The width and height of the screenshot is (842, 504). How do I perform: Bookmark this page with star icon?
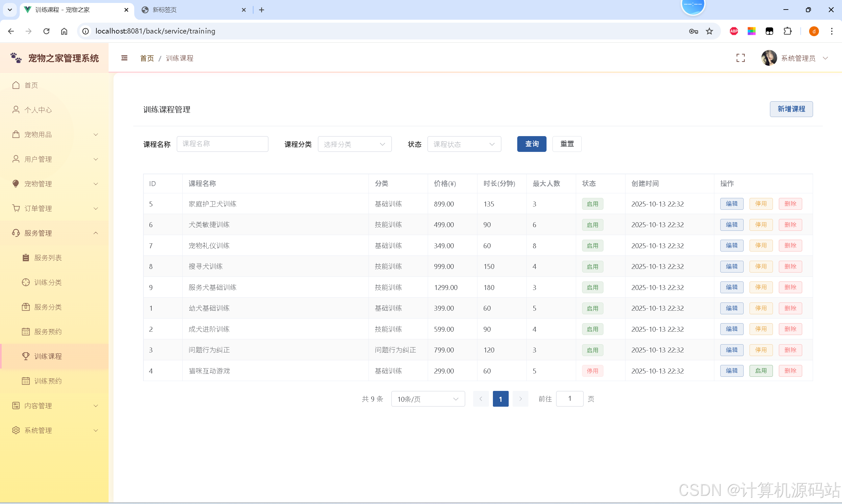pos(709,31)
